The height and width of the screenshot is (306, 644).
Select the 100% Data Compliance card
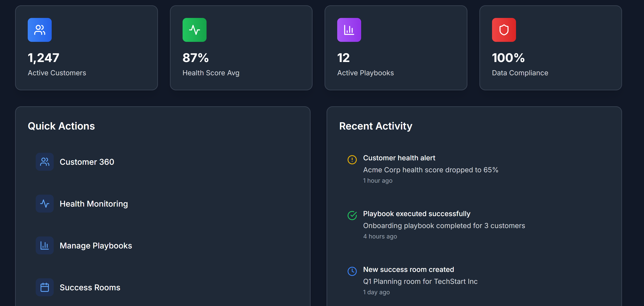click(551, 48)
